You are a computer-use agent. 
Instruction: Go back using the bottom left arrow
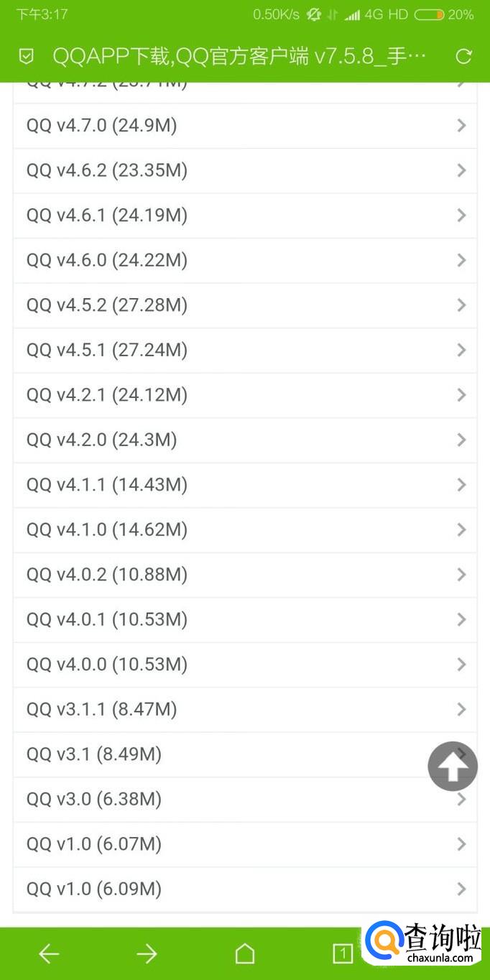click(x=49, y=953)
